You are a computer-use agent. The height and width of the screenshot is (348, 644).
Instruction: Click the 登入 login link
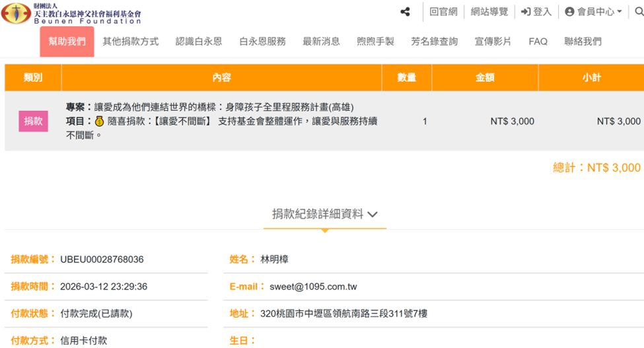tap(536, 12)
